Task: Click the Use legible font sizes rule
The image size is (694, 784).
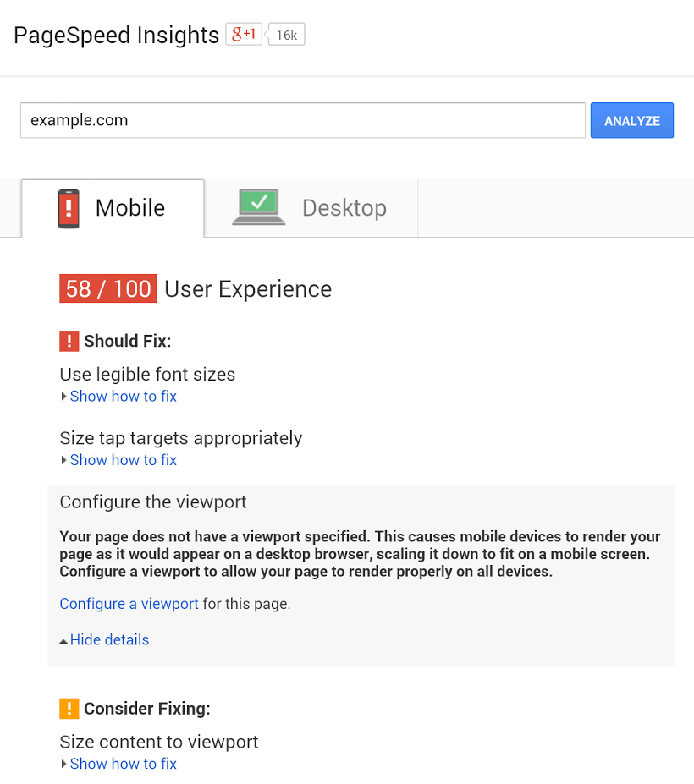Action: click(147, 375)
